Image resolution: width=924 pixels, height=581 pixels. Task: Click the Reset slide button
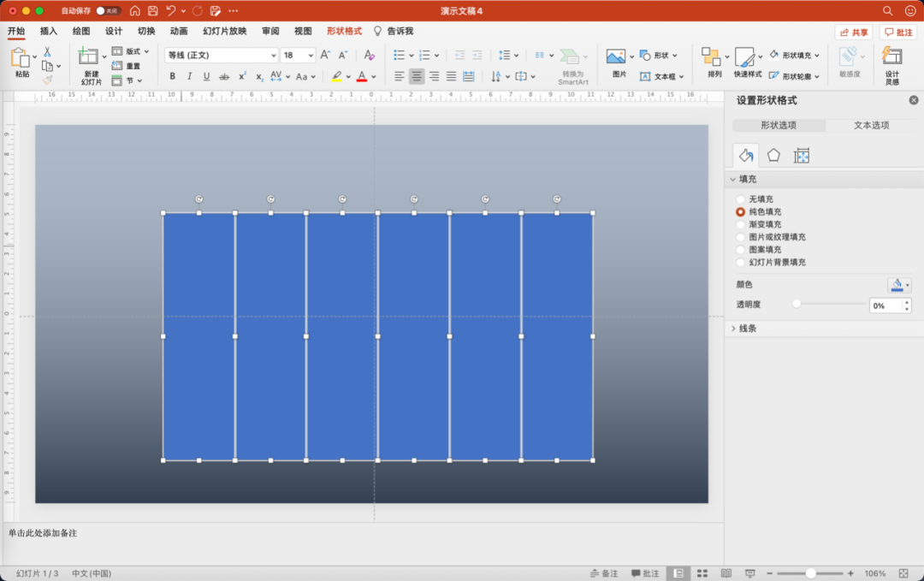click(x=127, y=66)
